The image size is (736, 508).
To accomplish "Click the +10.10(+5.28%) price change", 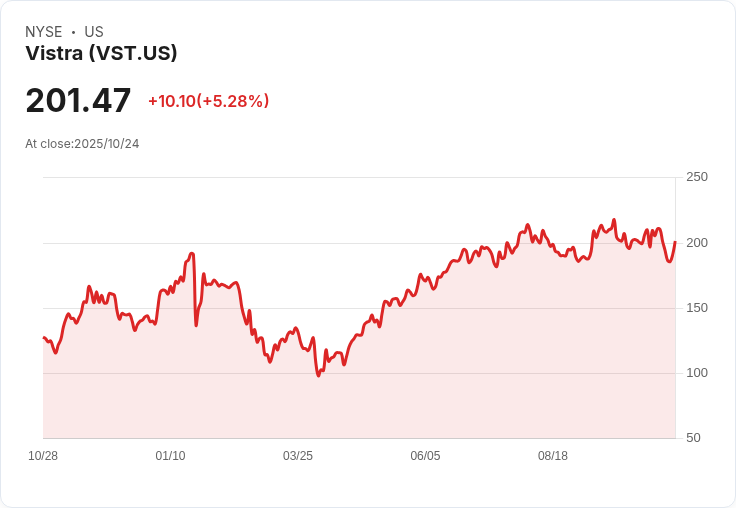I will coord(208,101).
